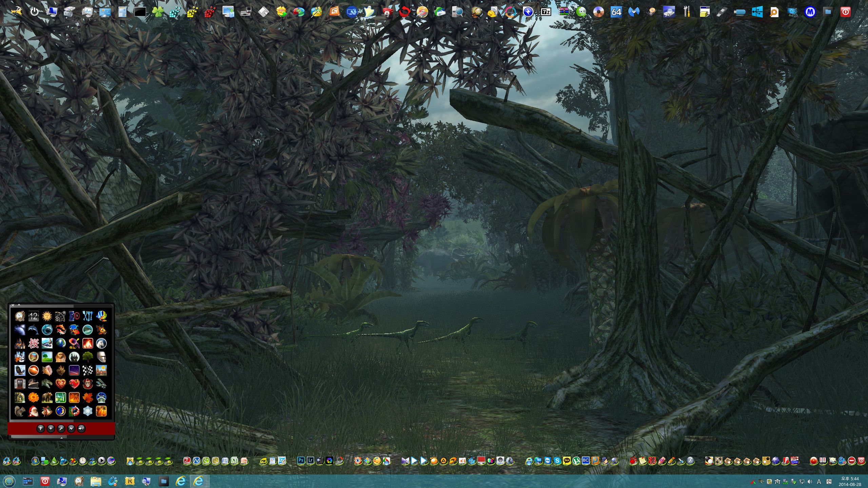
Task: Launch the blue lightning bolt circle icon
Action: tap(528, 12)
